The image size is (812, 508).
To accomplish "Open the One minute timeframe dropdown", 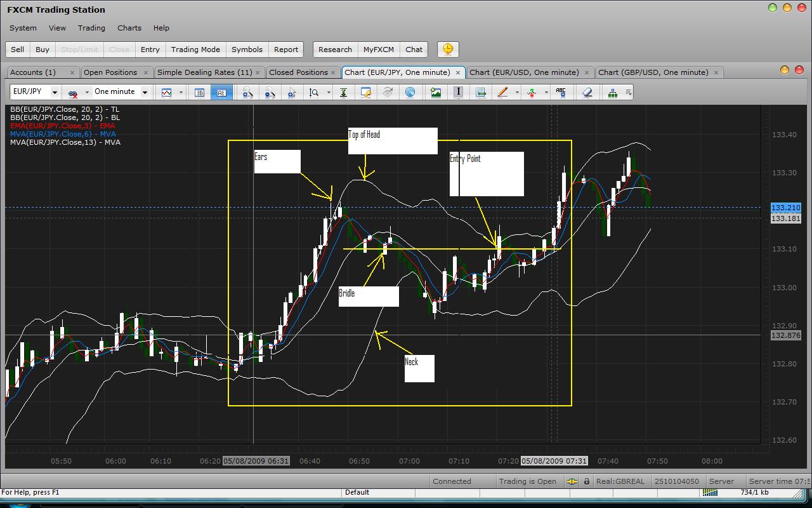I will [x=145, y=93].
